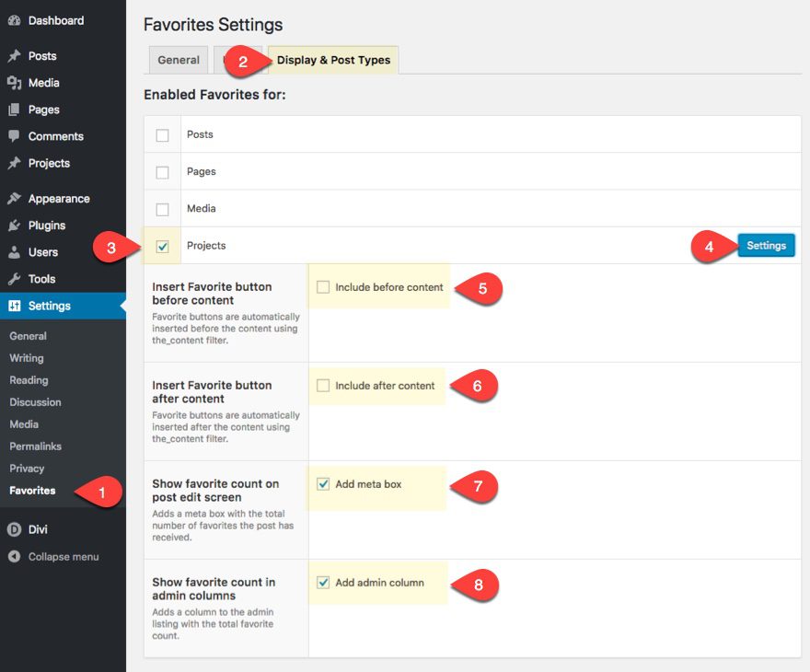This screenshot has height=672, width=810.
Task: Click the Include after content label
Action: coord(385,386)
